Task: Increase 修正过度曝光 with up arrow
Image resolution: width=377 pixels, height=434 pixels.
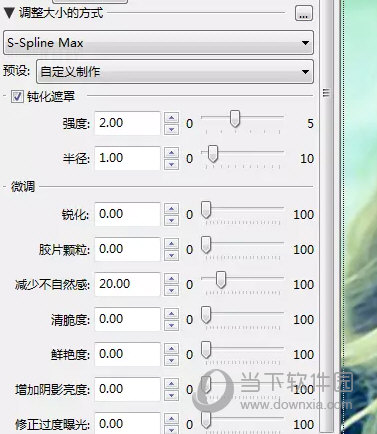Action: 171,419
